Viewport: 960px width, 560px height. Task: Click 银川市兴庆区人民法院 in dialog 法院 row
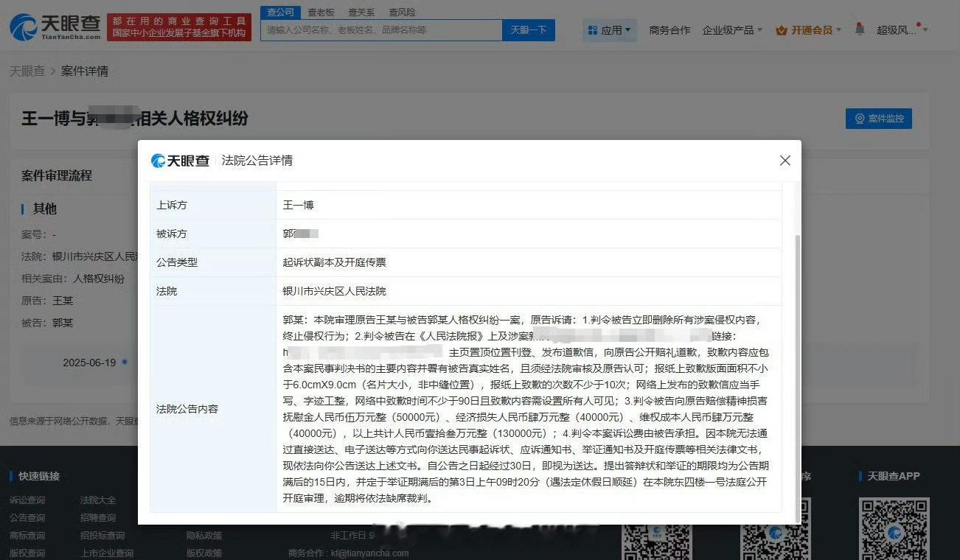pyautogui.click(x=335, y=291)
